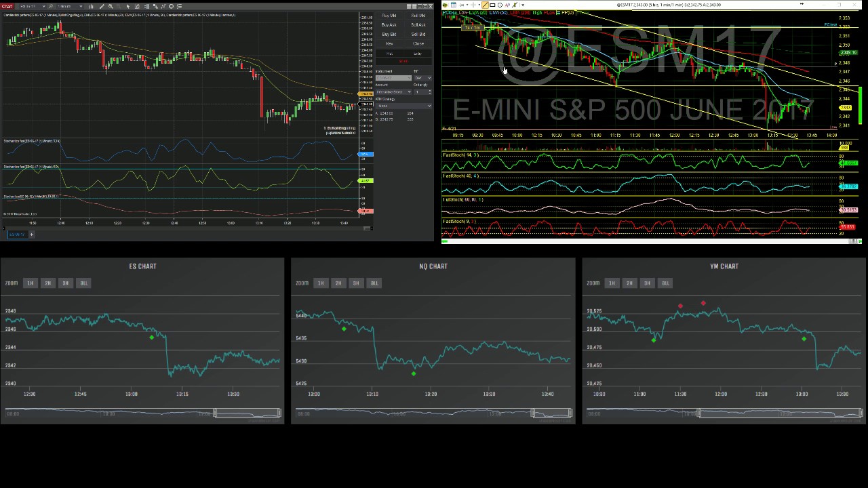Click the YM chart navigator range slider
Screen dimensions: 868x488
(781, 413)
